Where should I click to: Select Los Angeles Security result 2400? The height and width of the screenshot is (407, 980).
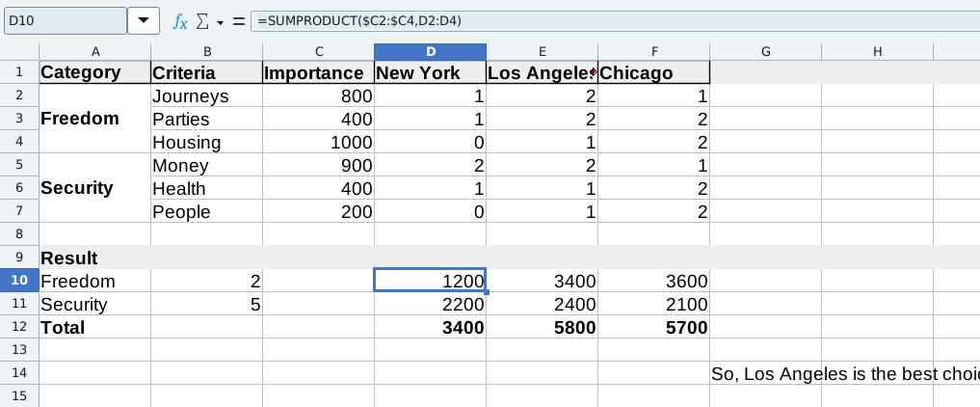543,304
